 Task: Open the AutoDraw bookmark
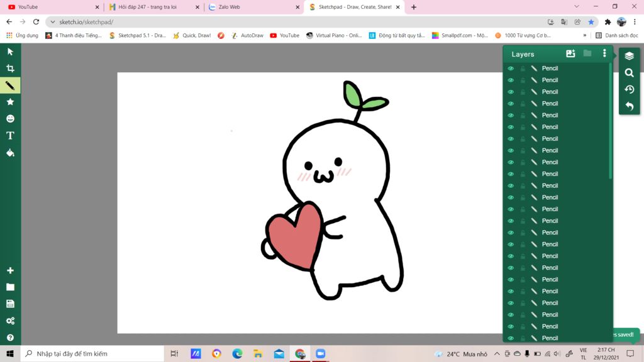click(x=247, y=36)
